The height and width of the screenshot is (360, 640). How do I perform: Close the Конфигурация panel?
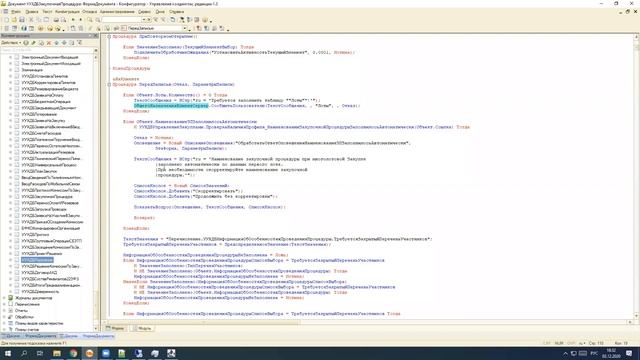tap(96, 36)
